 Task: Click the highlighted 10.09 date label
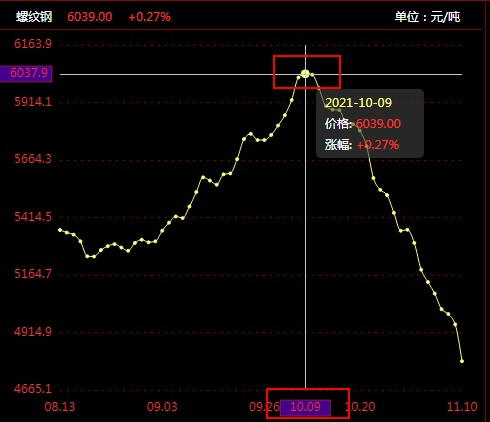[305, 407]
